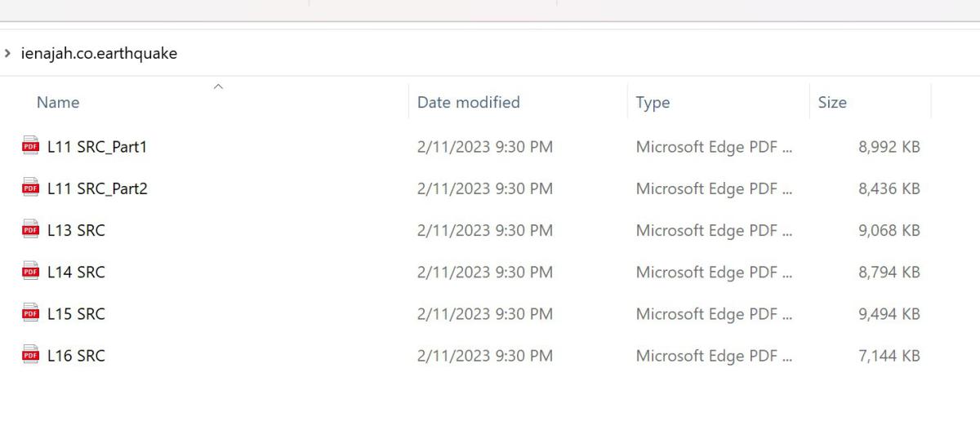Click the Microsoft Edge PDF type of L15 SRC
The width and height of the screenshot is (980, 430).
pyautogui.click(x=713, y=313)
